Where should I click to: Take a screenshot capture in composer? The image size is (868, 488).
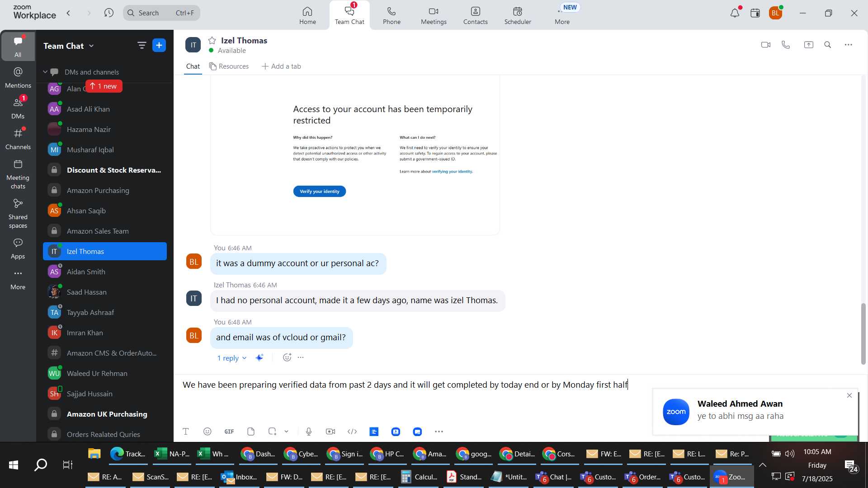coord(272,432)
